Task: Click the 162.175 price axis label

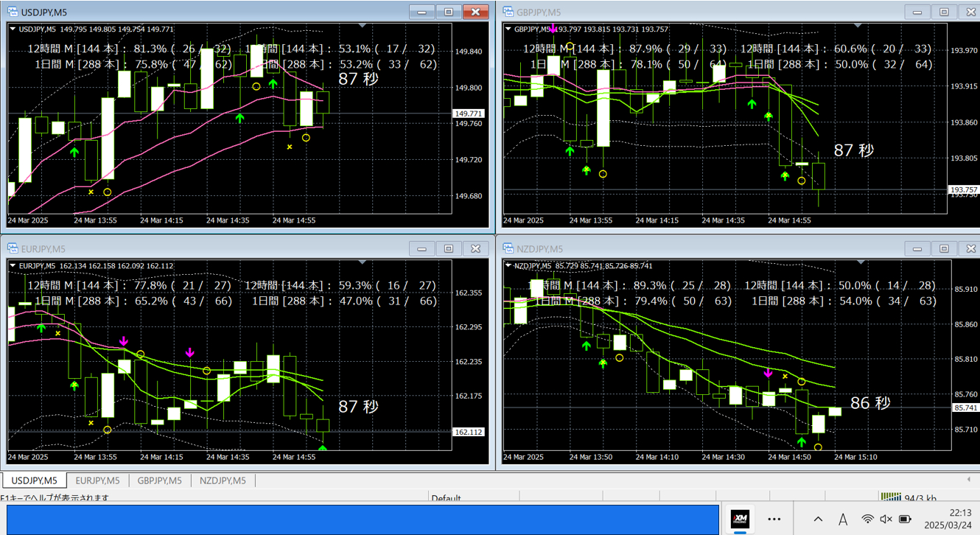Action: [469, 396]
